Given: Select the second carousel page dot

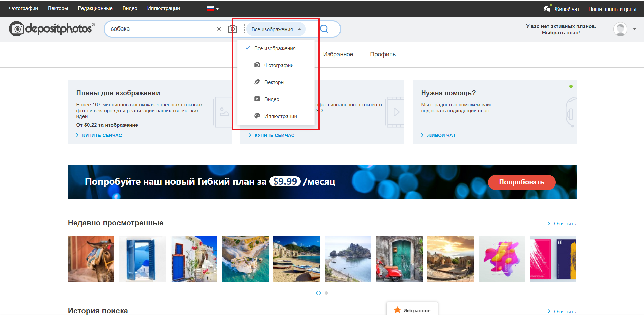Looking at the screenshot, I should 326,293.
